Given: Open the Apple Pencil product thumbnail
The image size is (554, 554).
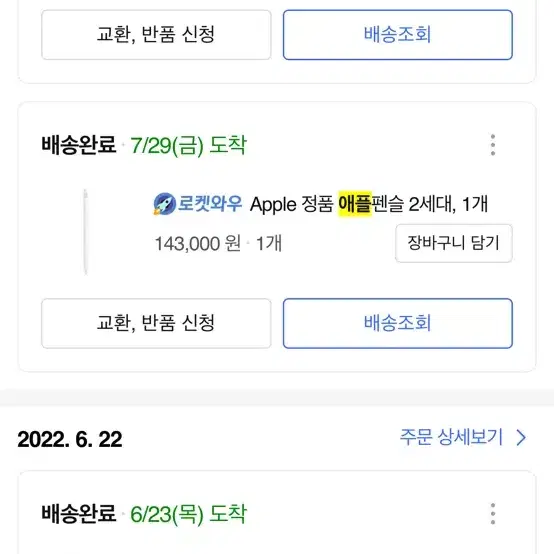Looking at the screenshot, I should tap(86, 232).
